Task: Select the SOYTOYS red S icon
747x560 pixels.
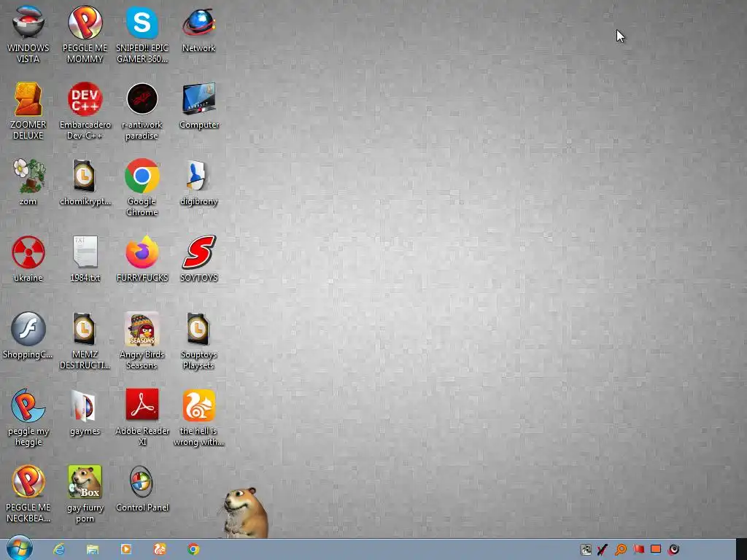Action: tap(198, 259)
